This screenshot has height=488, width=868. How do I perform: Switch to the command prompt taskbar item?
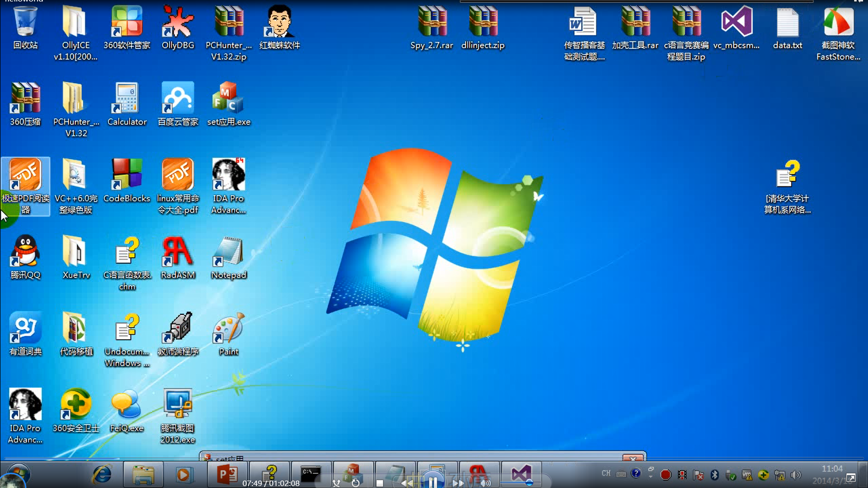pyautogui.click(x=311, y=475)
